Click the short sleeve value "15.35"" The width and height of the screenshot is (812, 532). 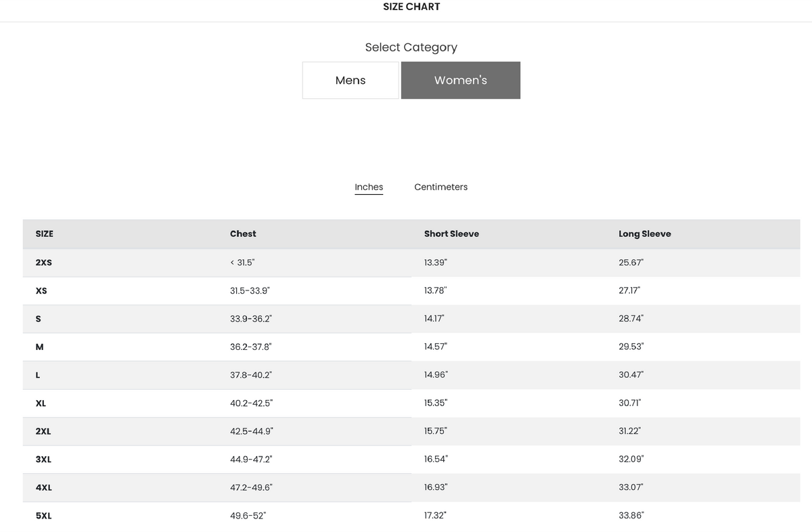[436, 403]
